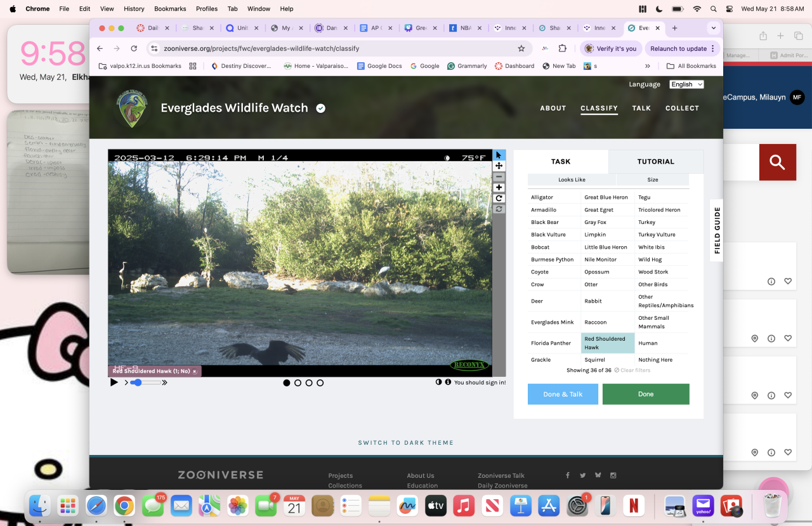
Task: Bookmark this page with the star icon
Action: click(x=521, y=48)
